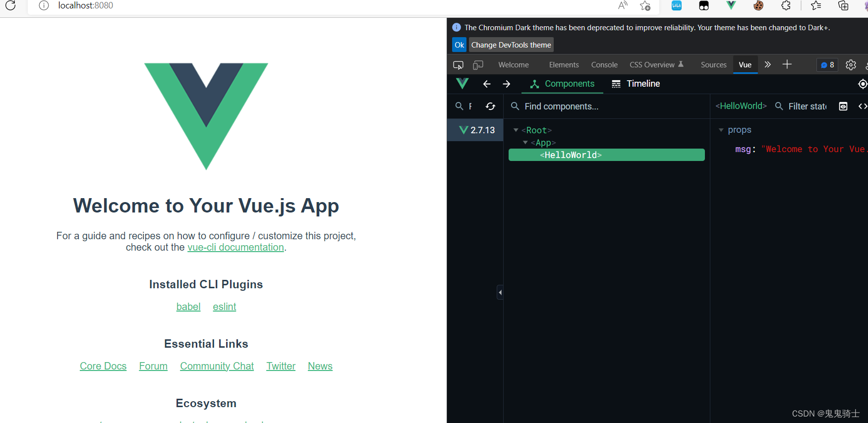
Task: Open the Community Chat link
Action: [217, 366]
